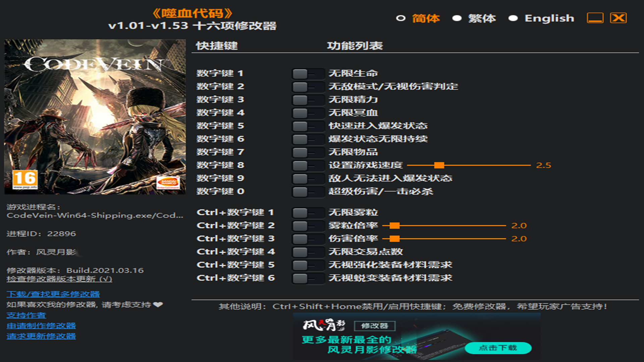Switch language to English
The width and height of the screenshot is (644, 362).
pos(513,18)
